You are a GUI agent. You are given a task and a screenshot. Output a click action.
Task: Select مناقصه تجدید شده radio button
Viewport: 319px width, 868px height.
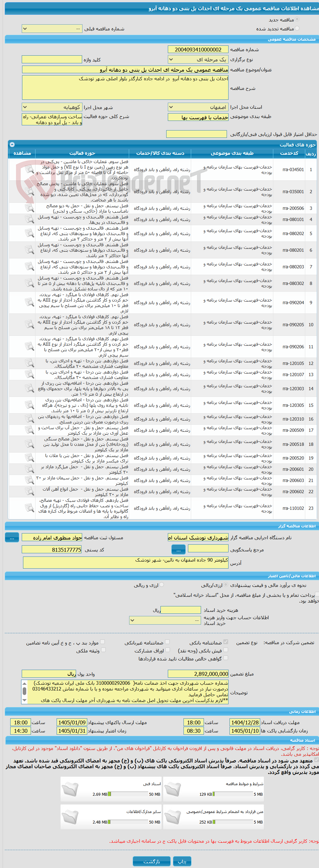[x=297, y=28]
